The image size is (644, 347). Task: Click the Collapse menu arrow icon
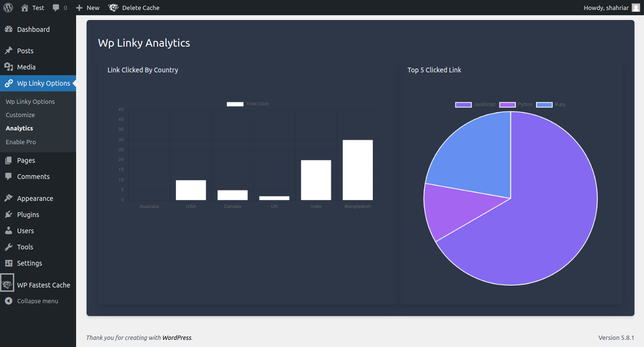[9, 301]
